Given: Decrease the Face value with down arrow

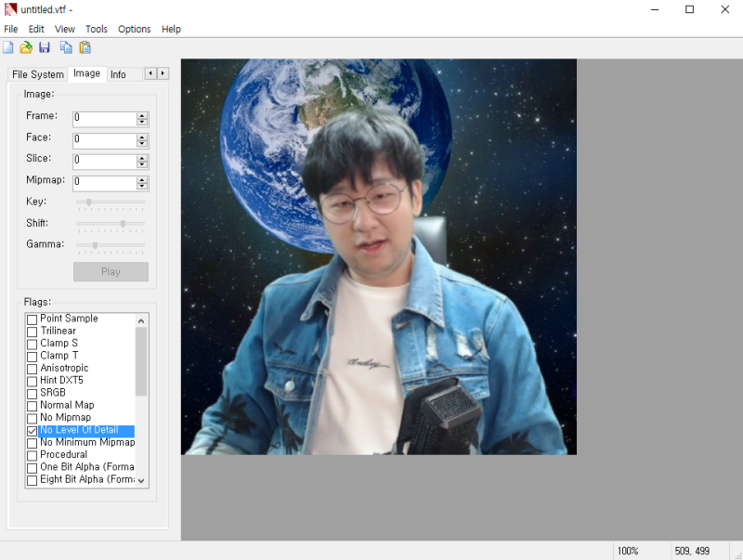Looking at the screenshot, I should coord(142,144).
